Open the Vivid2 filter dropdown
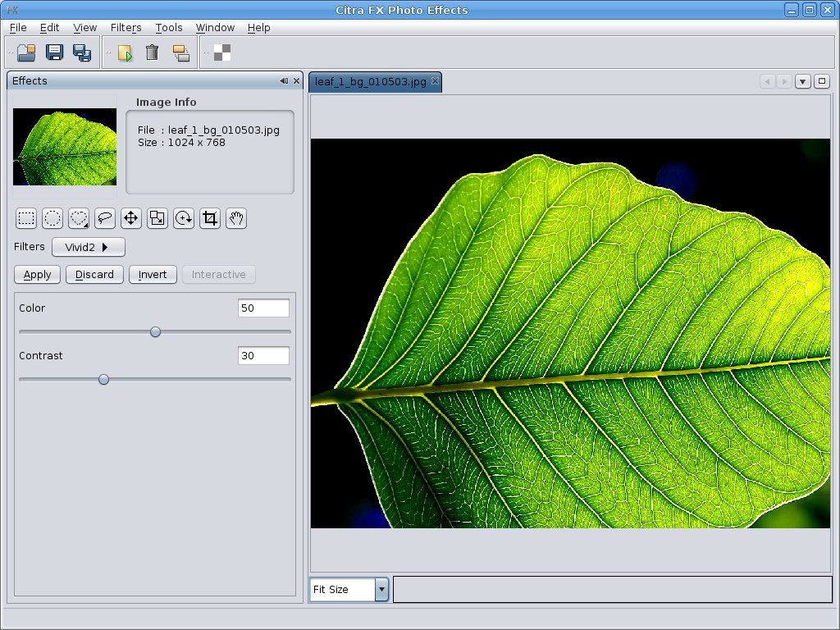 click(x=89, y=247)
